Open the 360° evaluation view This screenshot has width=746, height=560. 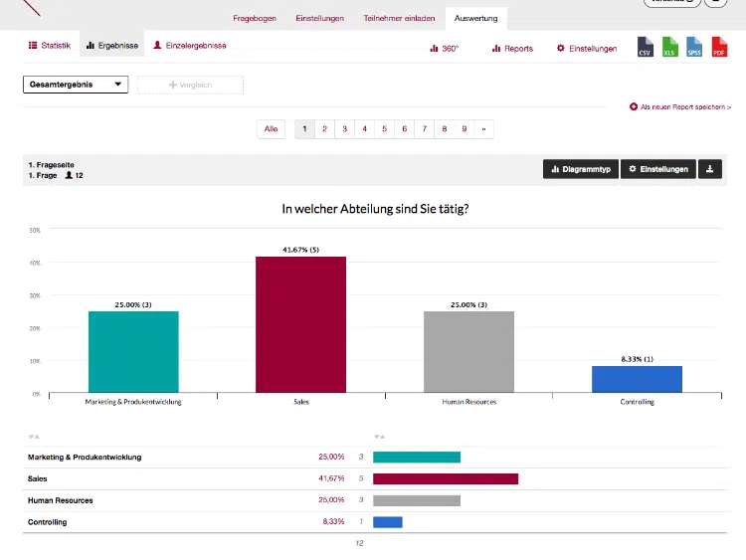tap(444, 49)
